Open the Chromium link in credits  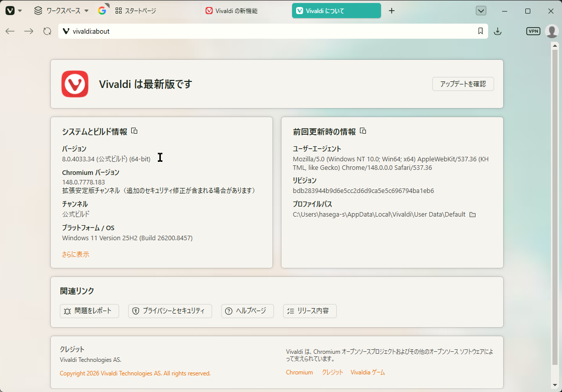click(x=299, y=372)
